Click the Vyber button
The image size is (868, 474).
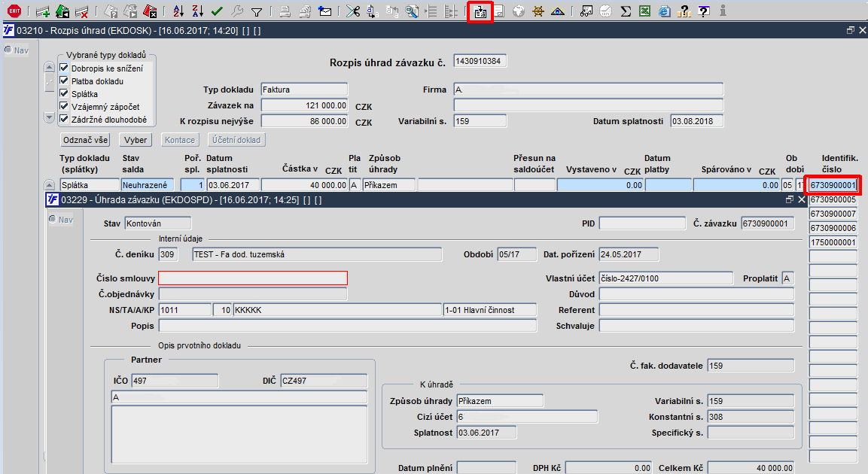click(136, 140)
